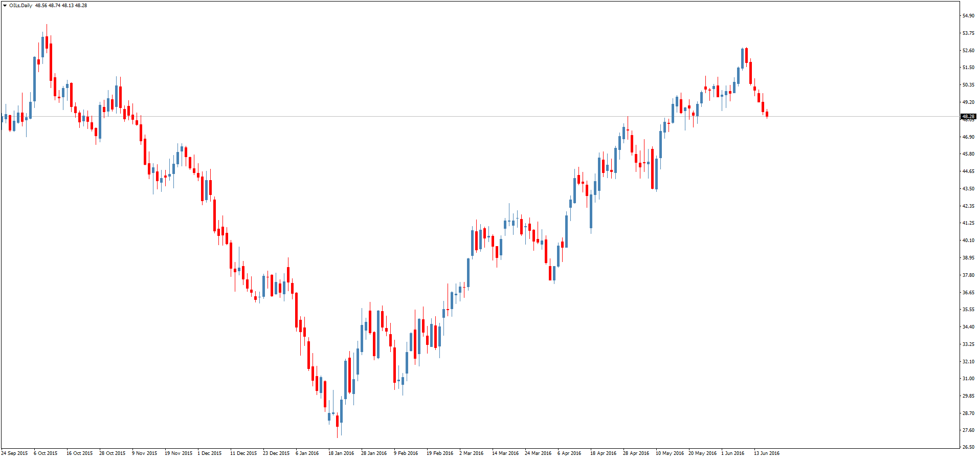Click the 42.35 price axis label

coord(968,206)
